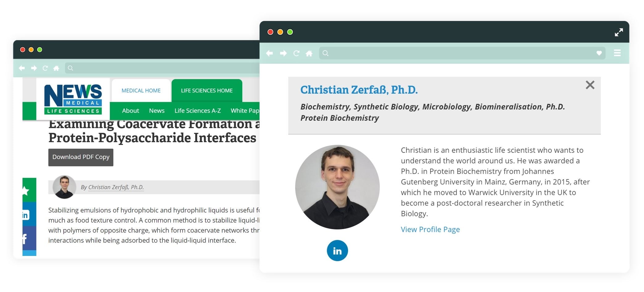Reload the page in the front browser
644x292 pixels.
click(296, 53)
